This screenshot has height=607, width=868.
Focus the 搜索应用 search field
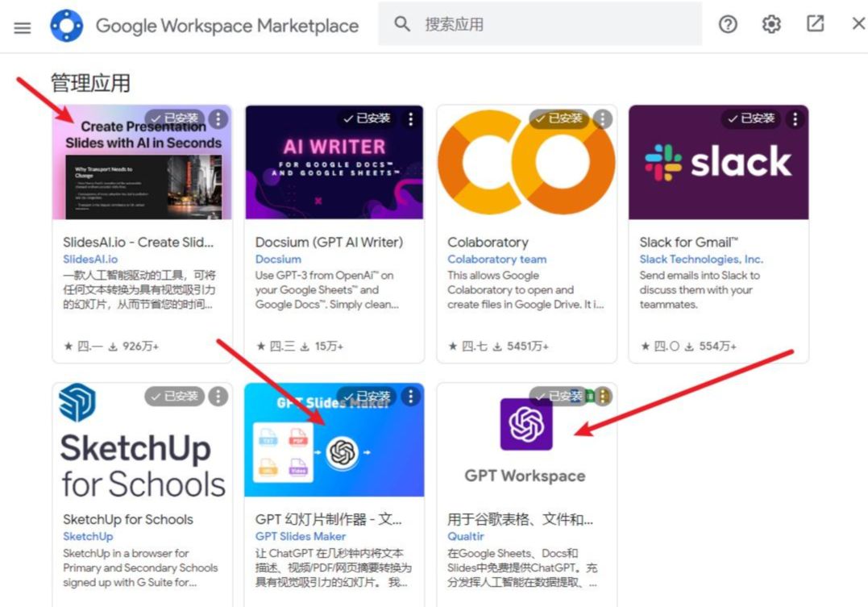click(x=540, y=24)
